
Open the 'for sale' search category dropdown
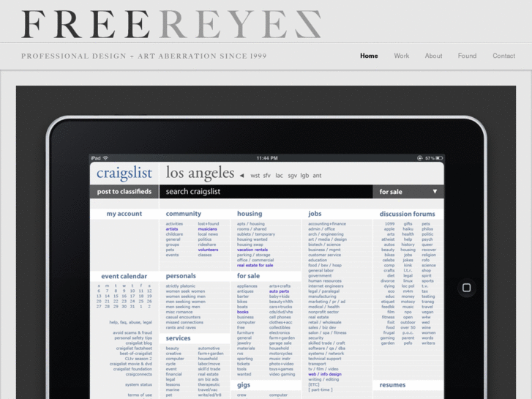click(408, 192)
